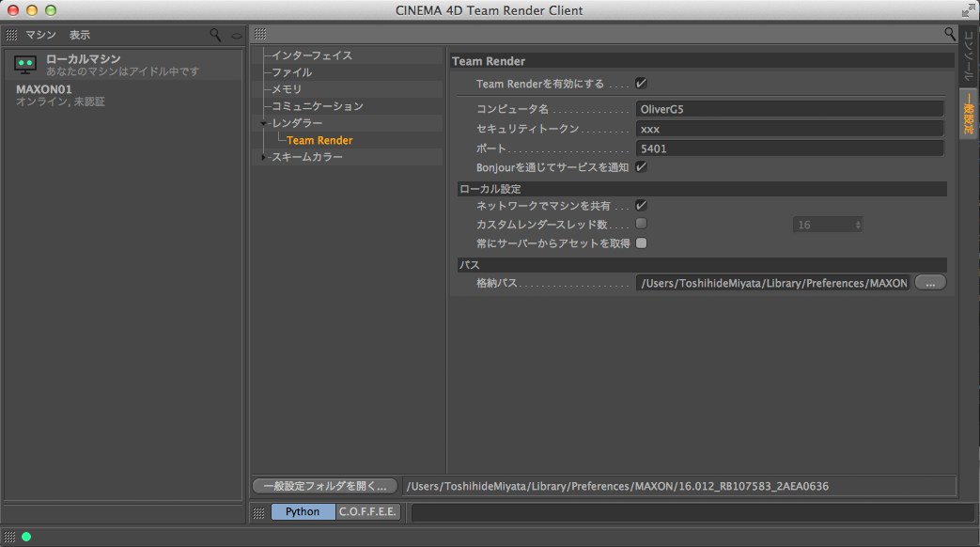Image resolution: width=980 pixels, height=547 pixels.
Task: Select the 一般設定 vertical side tab
Action: click(x=969, y=113)
